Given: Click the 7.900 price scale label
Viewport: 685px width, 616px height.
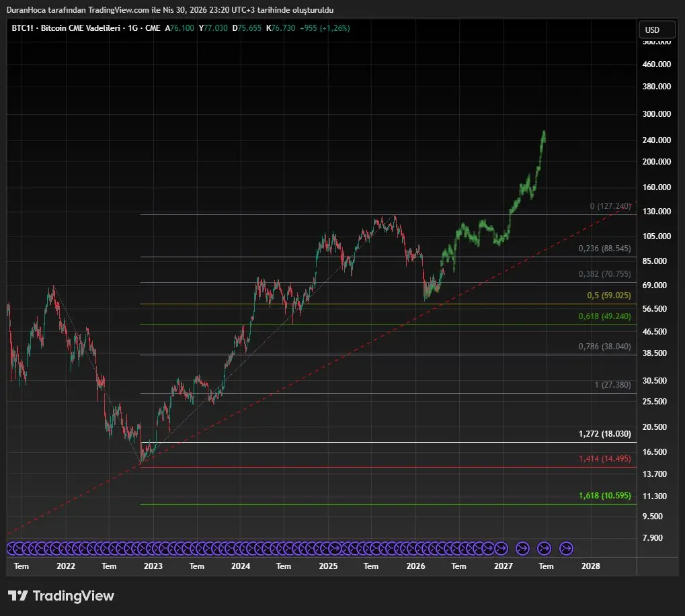Looking at the screenshot, I should click(653, 537).
